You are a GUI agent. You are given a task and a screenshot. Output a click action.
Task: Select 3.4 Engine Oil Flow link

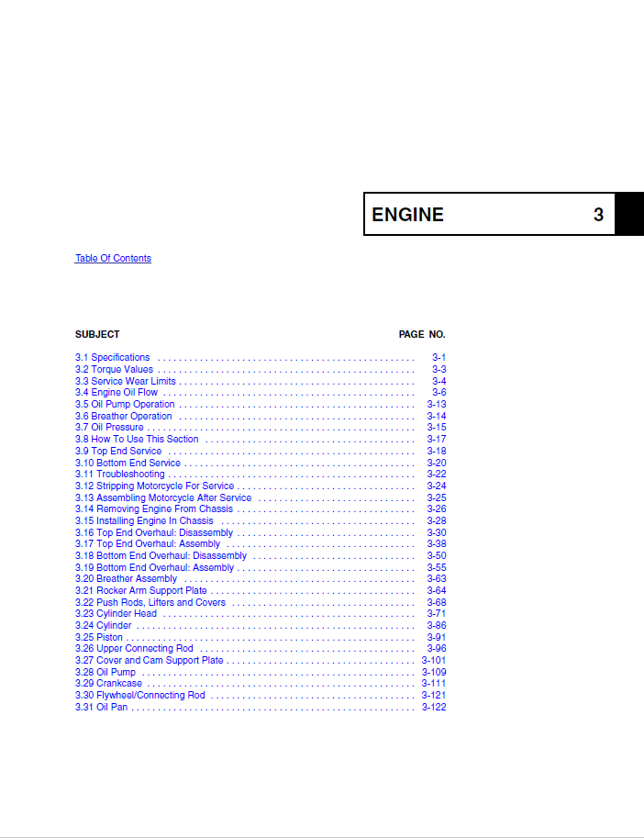[117, 393]
